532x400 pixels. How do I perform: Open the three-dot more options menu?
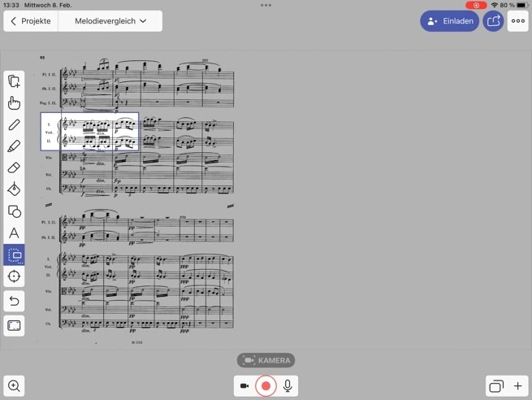[517, 21]
